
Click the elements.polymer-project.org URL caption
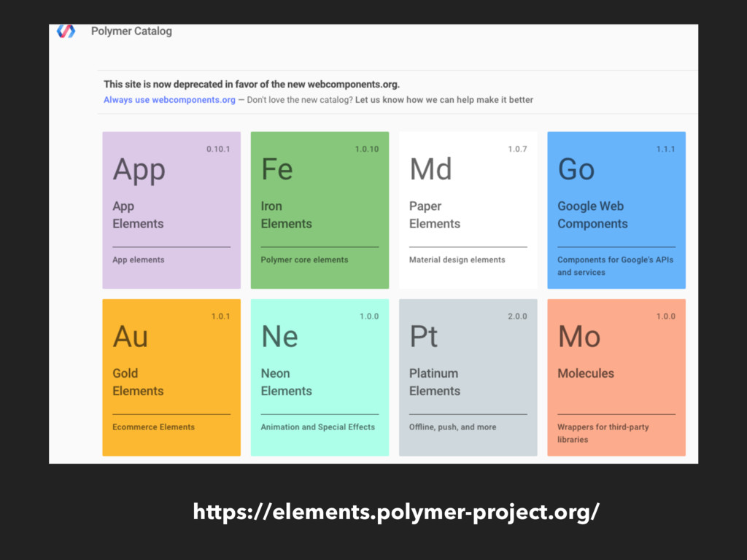pos(396,513)
